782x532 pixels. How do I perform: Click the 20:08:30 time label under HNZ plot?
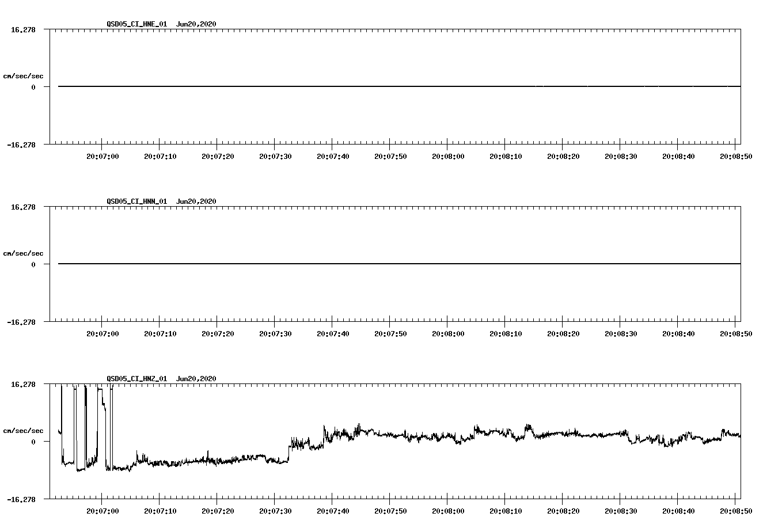click(621, 511)
